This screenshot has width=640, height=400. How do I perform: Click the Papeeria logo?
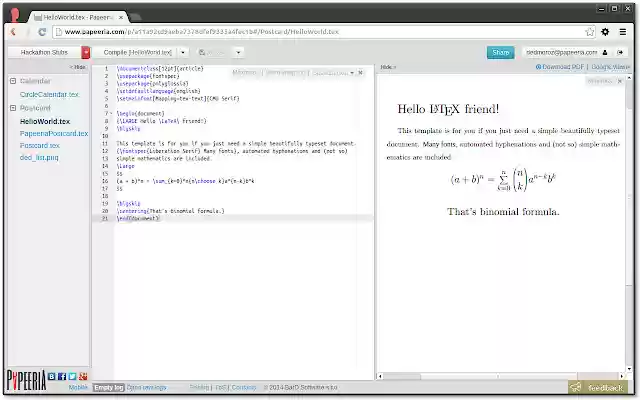click(x=25, y=378)
